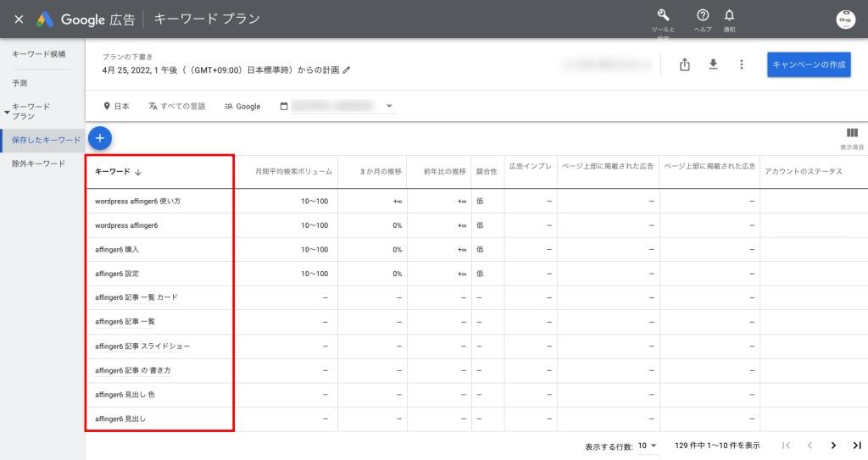
Task: Select keyword row affinger6 記事 一覧
Action: tap(125, 322)
